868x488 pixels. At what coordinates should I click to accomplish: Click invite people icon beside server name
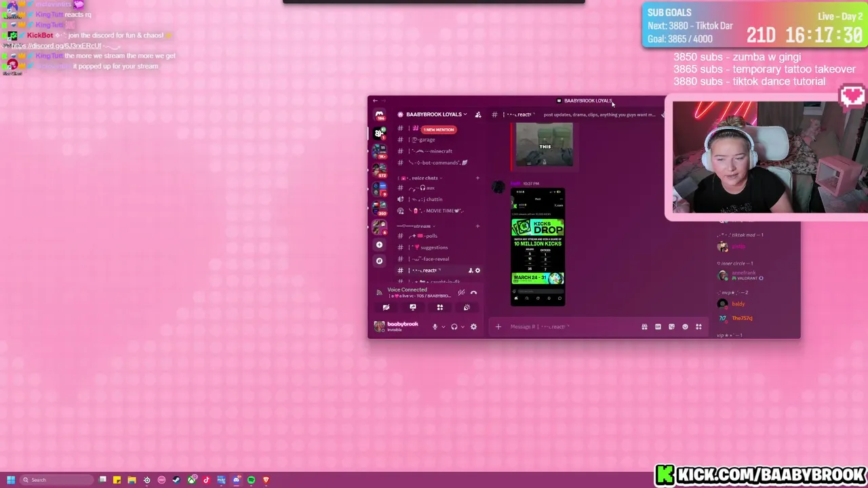(x=478, y=115)
